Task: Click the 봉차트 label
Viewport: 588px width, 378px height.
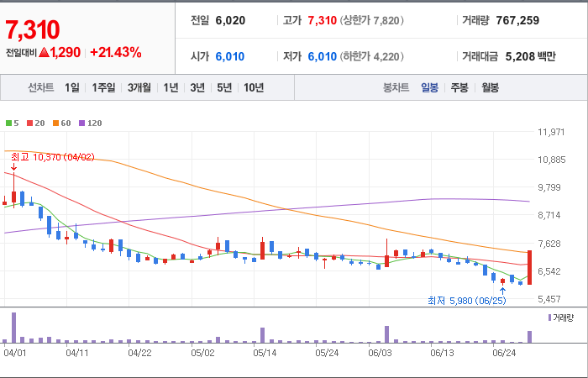Action: click(x=396, y=88)
